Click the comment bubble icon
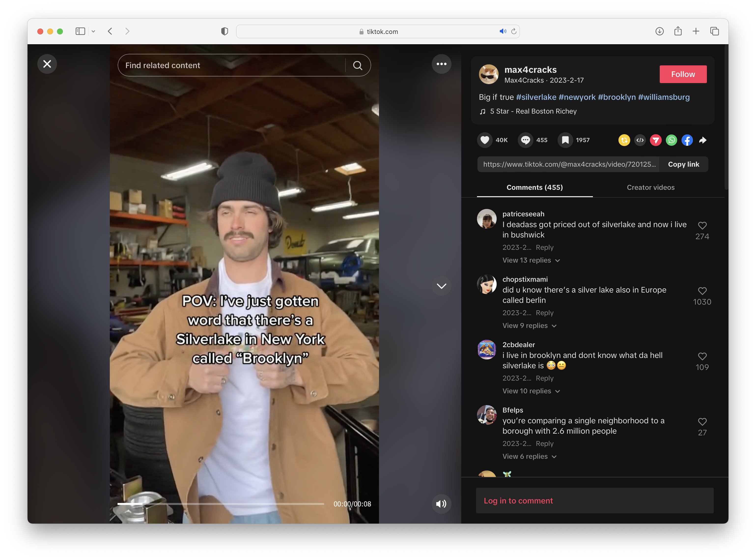The height and width of the screenshot is (560, 756). point(525,140)
